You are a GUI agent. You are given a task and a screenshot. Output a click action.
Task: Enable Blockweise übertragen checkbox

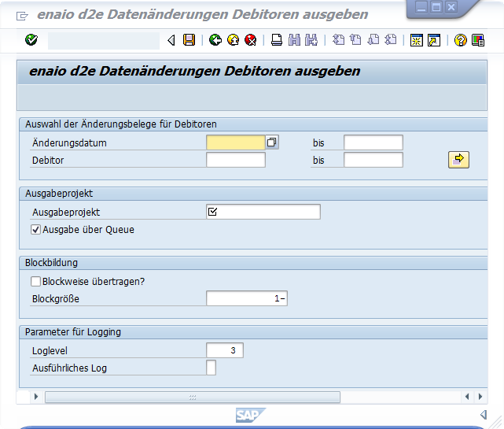click(35, 281)
